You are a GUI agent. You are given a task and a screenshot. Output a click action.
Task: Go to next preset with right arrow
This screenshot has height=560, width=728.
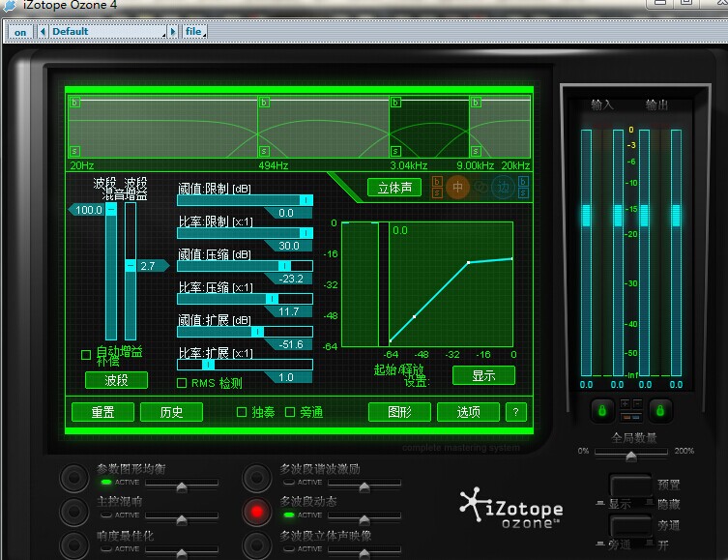tap(173, 32)
